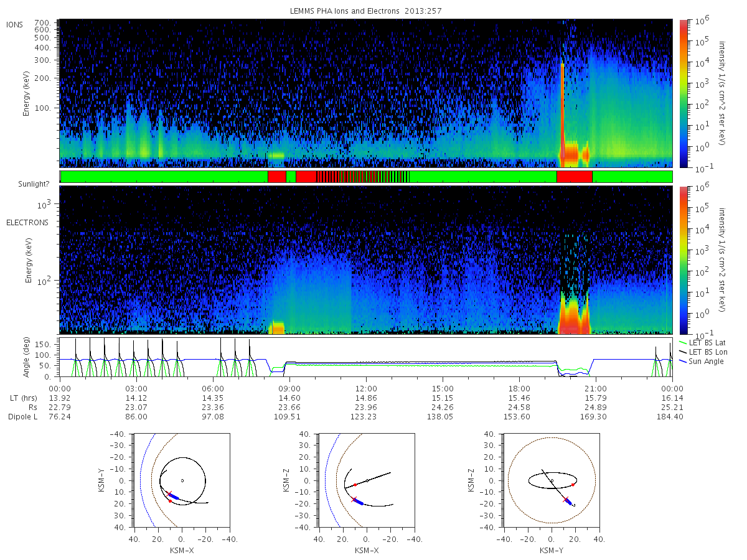This screenshot has width=747, height=560.
Task: Click the small planet circle in KSM-X/KSM-Y plot
Action: click(182, 480)
